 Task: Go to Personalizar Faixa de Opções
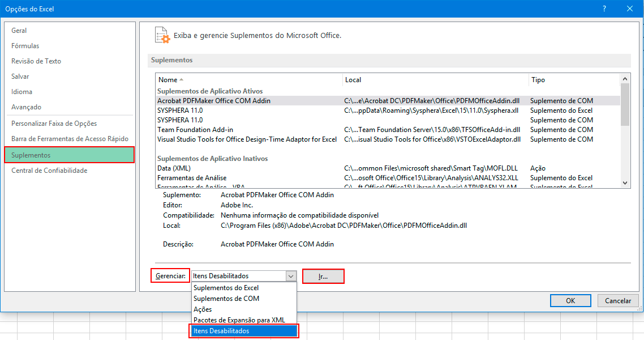[54, 124]
